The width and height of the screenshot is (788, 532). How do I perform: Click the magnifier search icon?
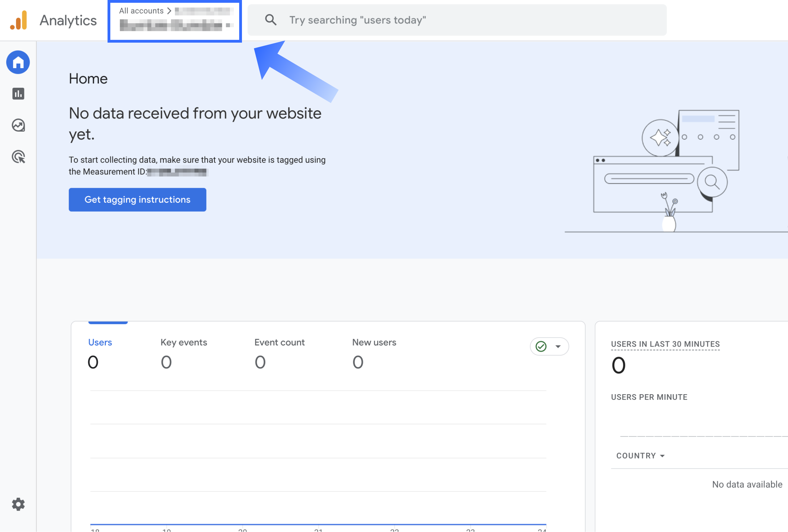pyautogui.click(x=270, y=20)
